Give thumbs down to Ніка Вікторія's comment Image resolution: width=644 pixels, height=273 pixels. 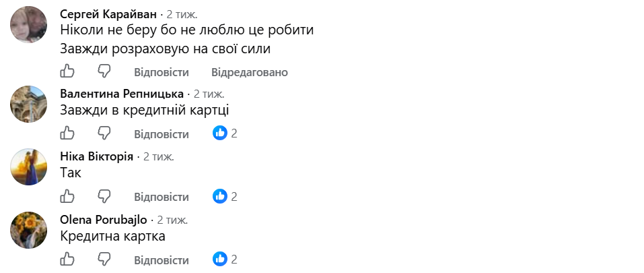point(104,197)
